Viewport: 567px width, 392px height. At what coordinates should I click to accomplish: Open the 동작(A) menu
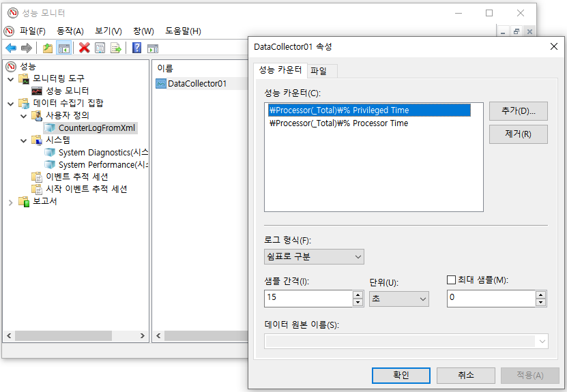(x=70, y=31)
